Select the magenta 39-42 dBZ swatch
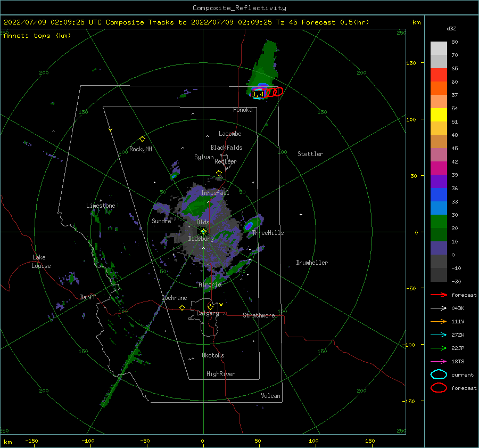 tap(439, 168)
